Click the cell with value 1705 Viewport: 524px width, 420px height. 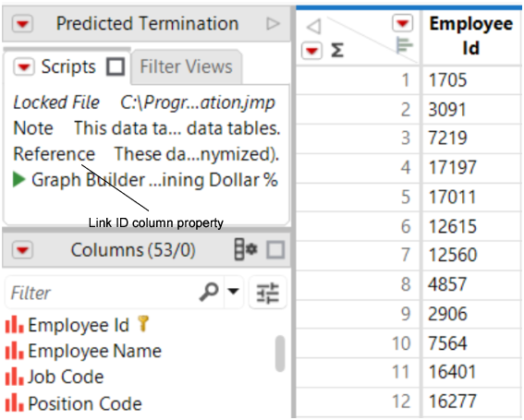(472, 80)
